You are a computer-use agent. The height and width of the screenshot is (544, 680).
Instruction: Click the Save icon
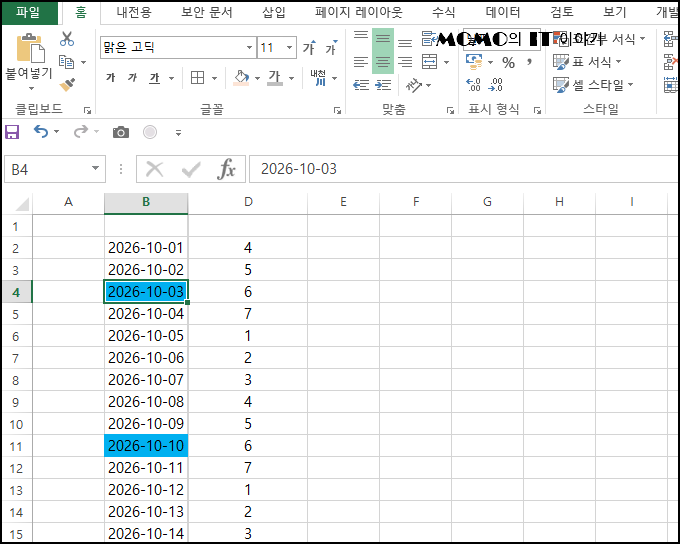coord(12,132)
